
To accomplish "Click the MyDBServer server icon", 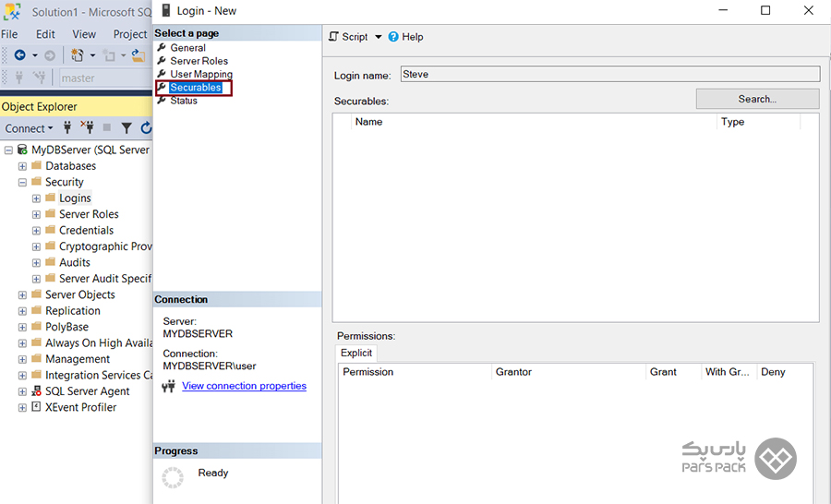I will (22, 150).
